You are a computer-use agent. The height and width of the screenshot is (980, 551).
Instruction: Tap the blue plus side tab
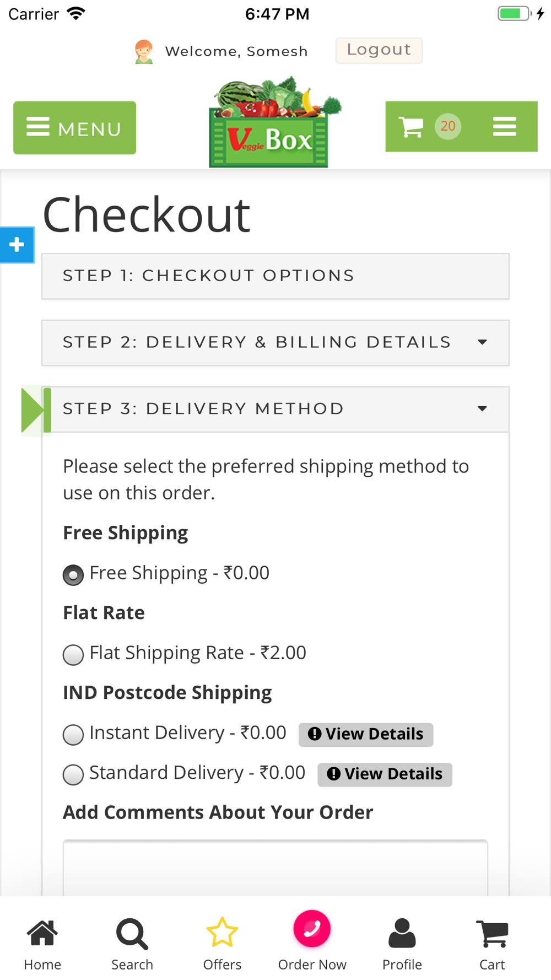pos(17,245)
